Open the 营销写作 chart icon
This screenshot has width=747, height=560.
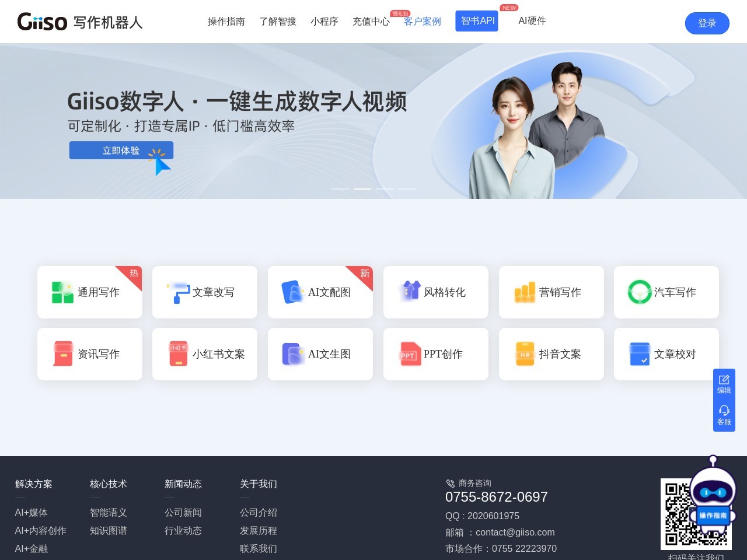pos(524,292)
